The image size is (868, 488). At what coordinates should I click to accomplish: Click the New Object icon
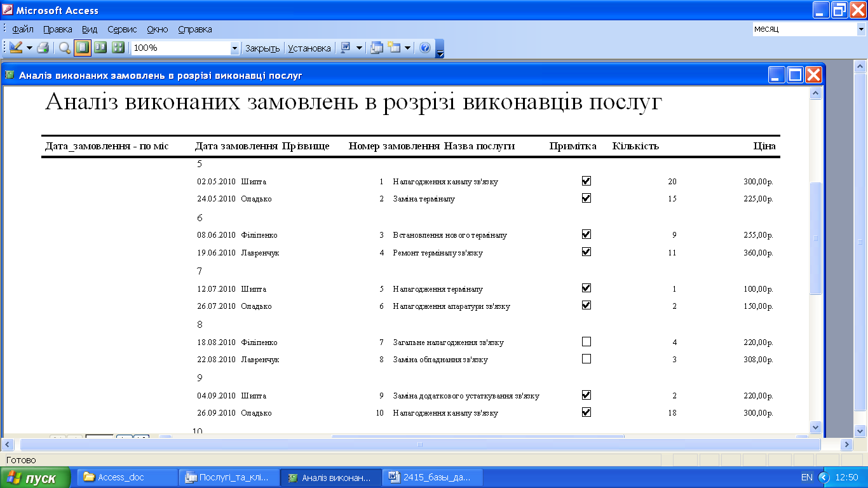point(395,48)
